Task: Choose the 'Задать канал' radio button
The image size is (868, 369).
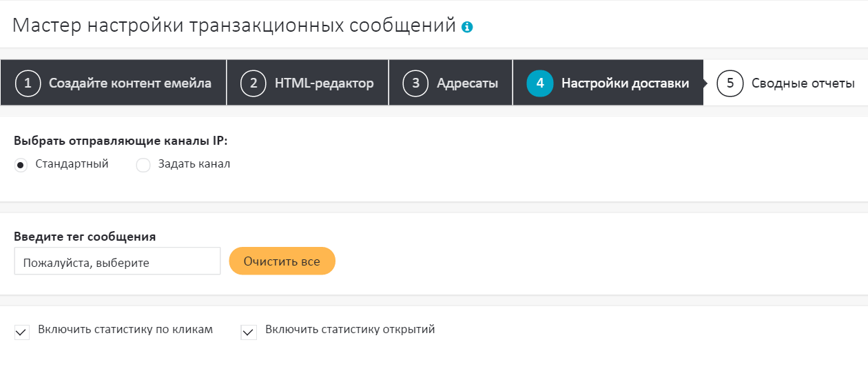Action: point(143,166)
